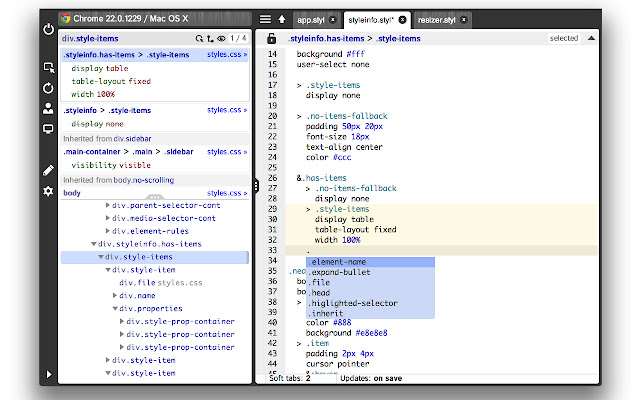Screen dimensions: 640x400
Task: Close the styleinfo.styl tab
Action: (x=402, y=20)
